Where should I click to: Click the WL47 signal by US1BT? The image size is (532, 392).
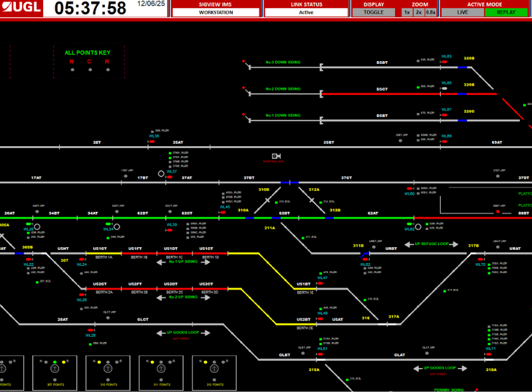[320, 283]
